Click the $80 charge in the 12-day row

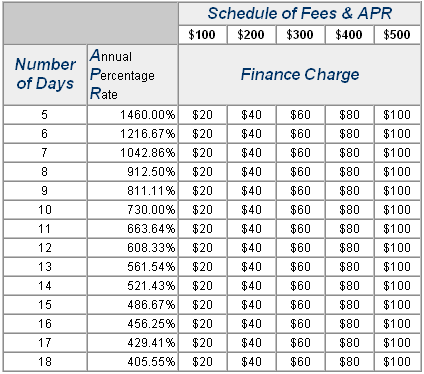[x=349, y=248]
